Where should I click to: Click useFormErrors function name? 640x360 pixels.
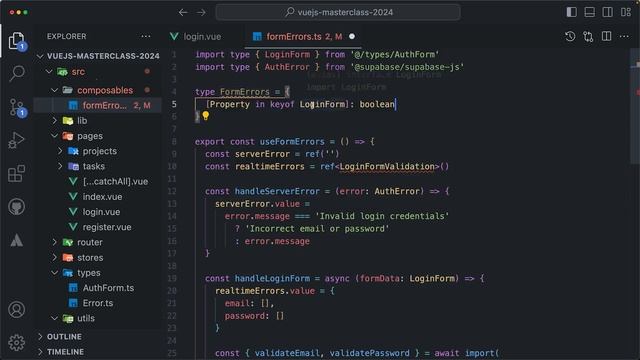point(292,142)
